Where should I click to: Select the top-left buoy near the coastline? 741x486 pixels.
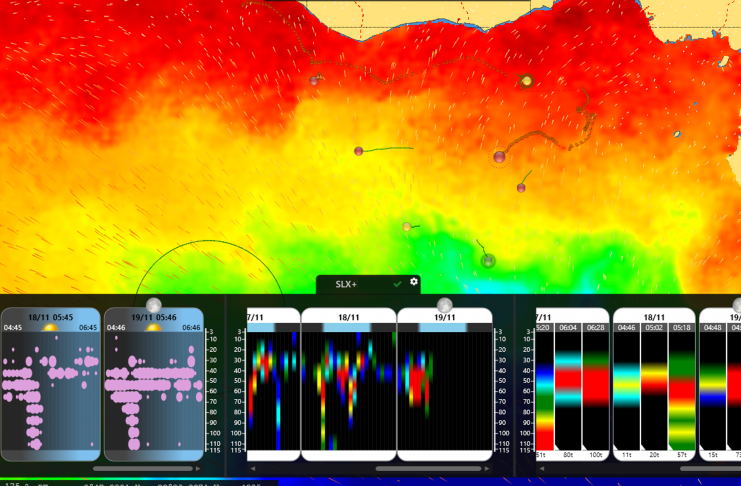pos(315,80)
